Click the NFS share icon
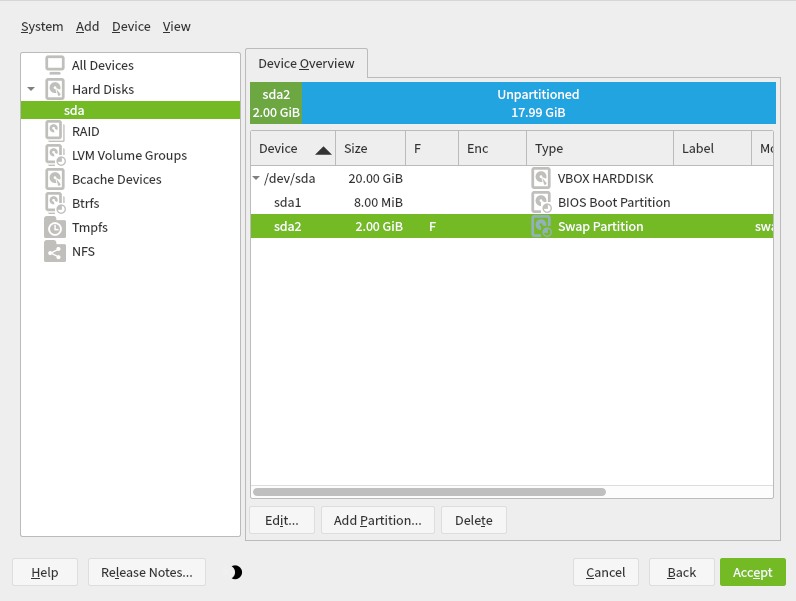 [55, 251]
